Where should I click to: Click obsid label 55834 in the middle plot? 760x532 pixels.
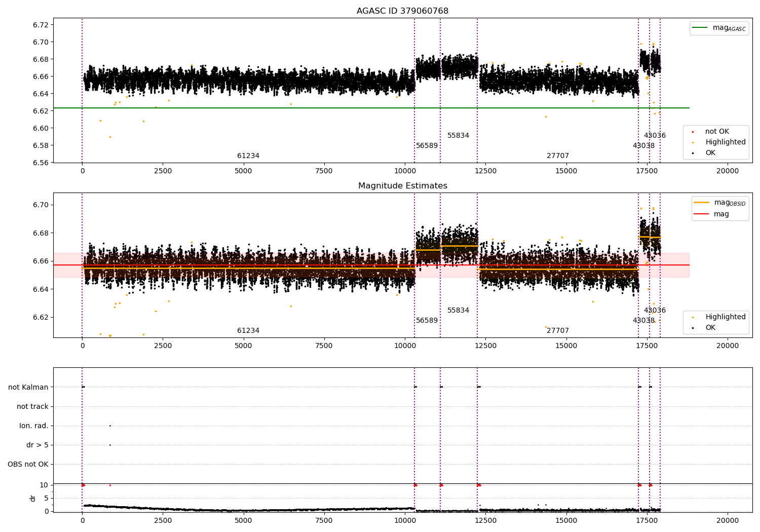click(458, 311)
